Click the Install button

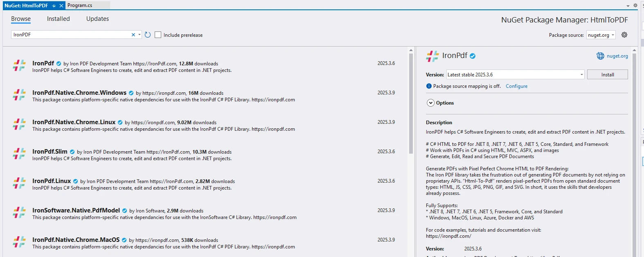coord(607,75)
